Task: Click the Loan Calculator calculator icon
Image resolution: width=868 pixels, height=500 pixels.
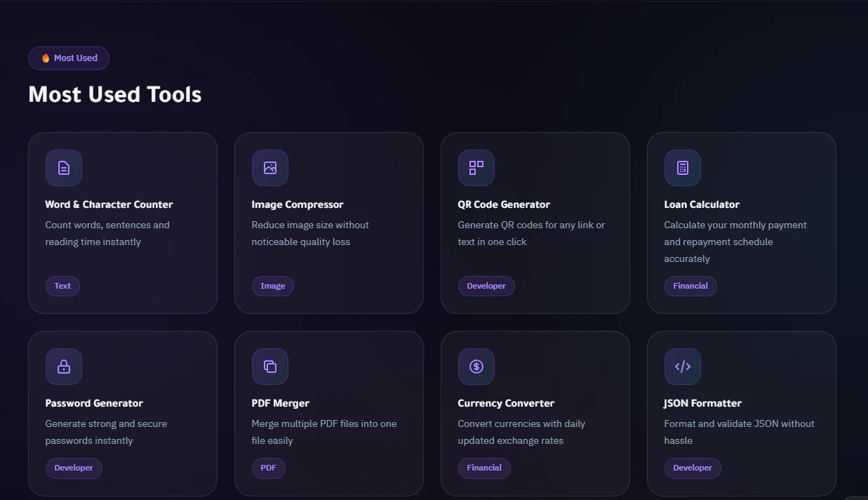Action: (683, 168)
